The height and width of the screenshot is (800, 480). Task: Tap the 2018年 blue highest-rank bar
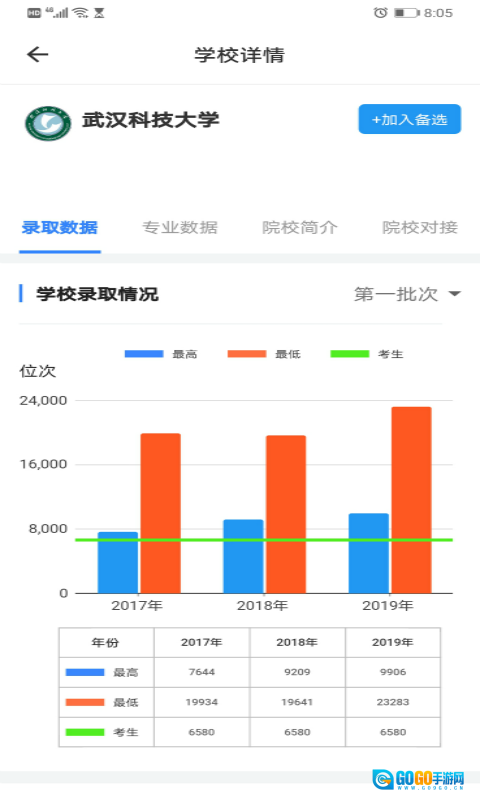tap(243, 556)
